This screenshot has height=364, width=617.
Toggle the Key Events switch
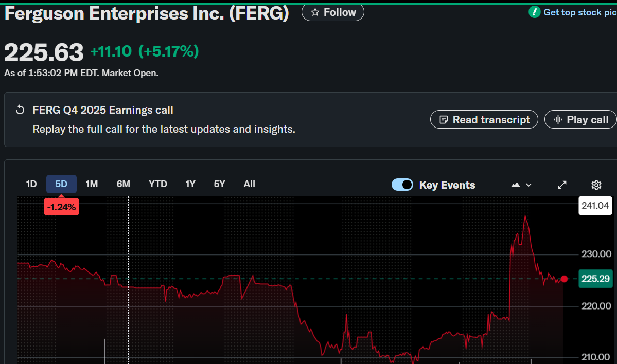pos(402,185)
